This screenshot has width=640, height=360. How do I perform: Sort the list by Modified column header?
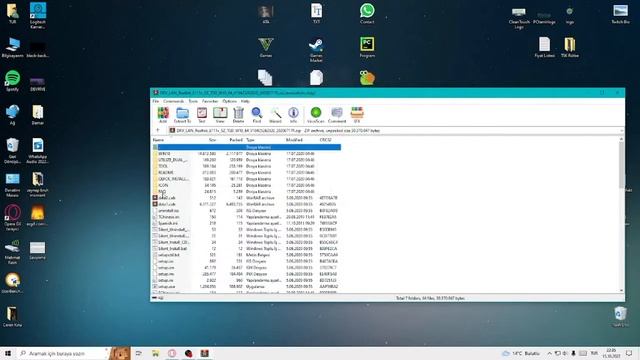(294, 140)
